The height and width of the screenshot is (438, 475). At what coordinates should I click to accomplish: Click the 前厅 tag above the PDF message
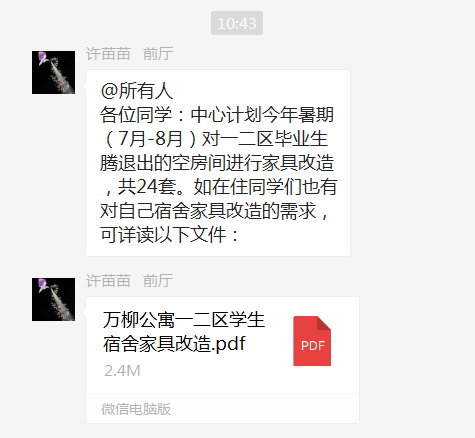[158, 281]
